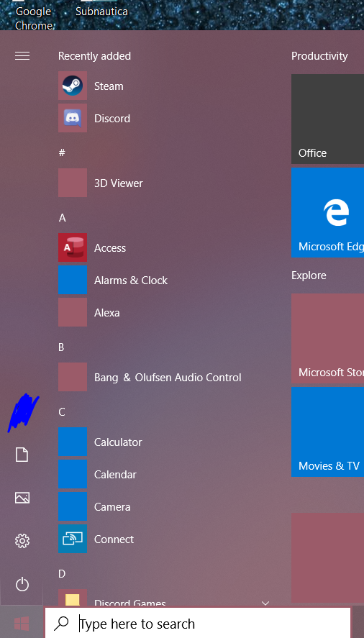364x638 pixels.
Task: Expand the Discord Games folder chevron
Action: [x=265, y=603]
